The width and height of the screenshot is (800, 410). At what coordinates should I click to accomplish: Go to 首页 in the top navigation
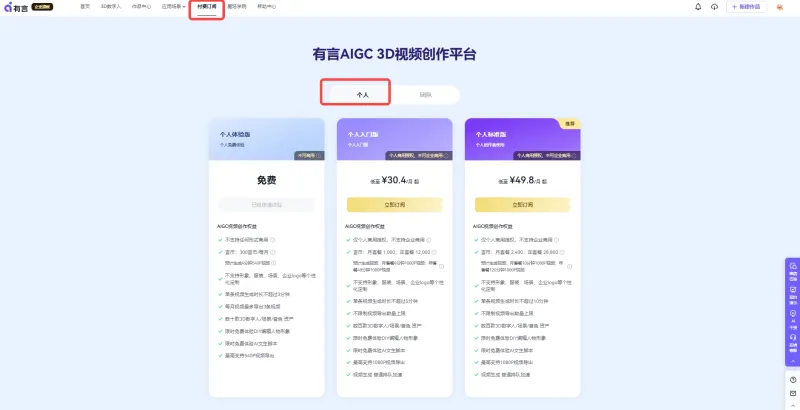coord(85,7)
